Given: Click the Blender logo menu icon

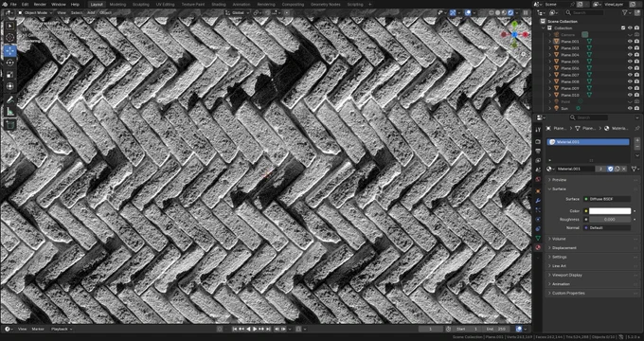Looking at the screenshot, I should click(4, 4).
